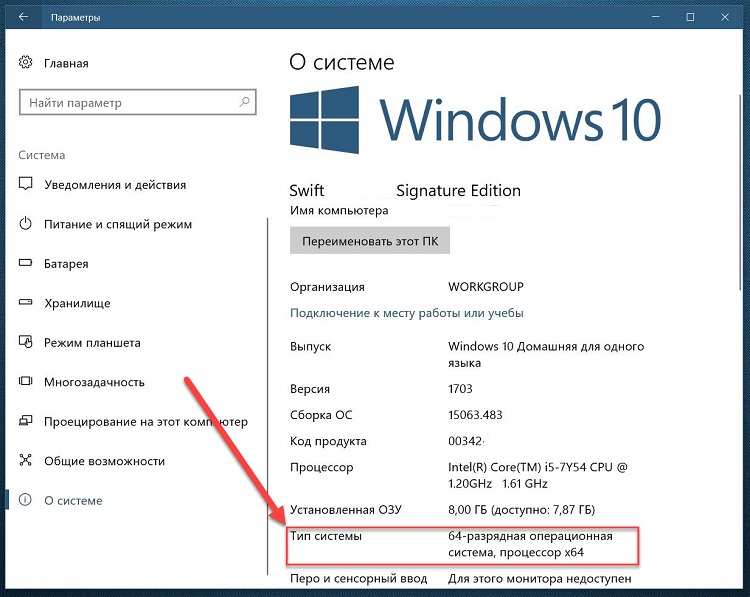Viewport: 750px width, 597px height.
Task: Click the Windows 10 Домашняя edition value
Action: (546, 354)
